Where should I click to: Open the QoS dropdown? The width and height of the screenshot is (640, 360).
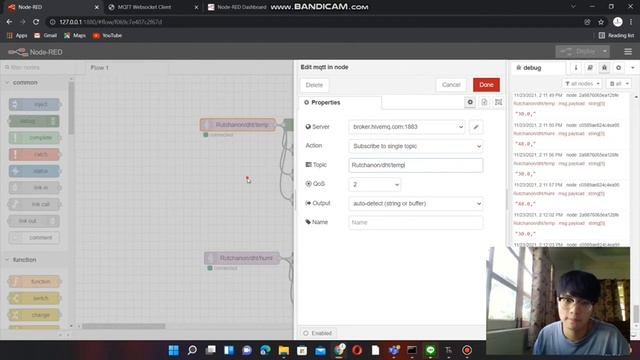point(374,184)
